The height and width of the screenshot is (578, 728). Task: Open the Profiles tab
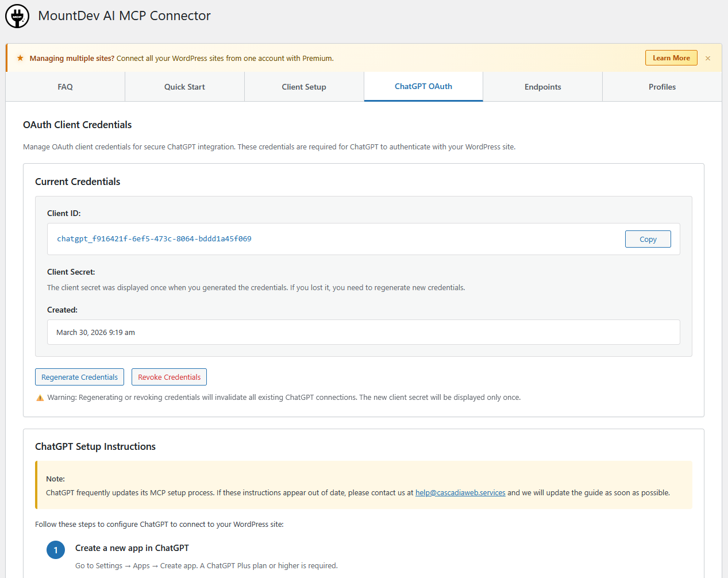(x=662, y=86)
